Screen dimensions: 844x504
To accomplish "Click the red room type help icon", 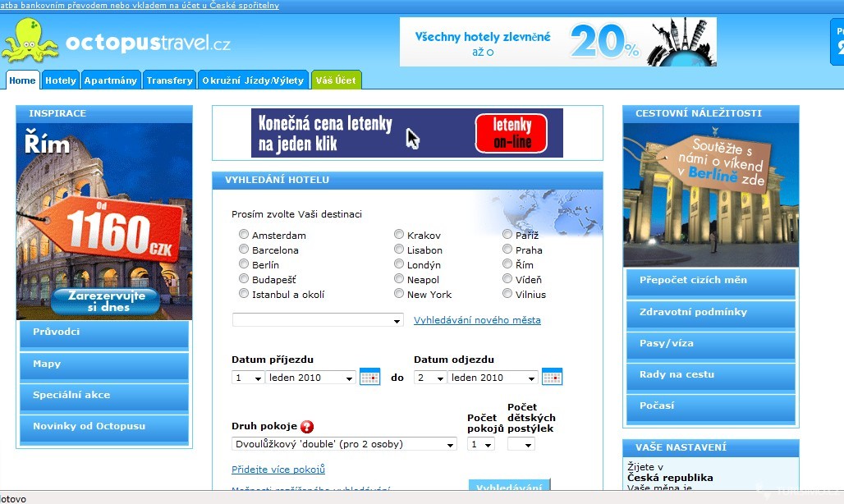I will [307, 427].
